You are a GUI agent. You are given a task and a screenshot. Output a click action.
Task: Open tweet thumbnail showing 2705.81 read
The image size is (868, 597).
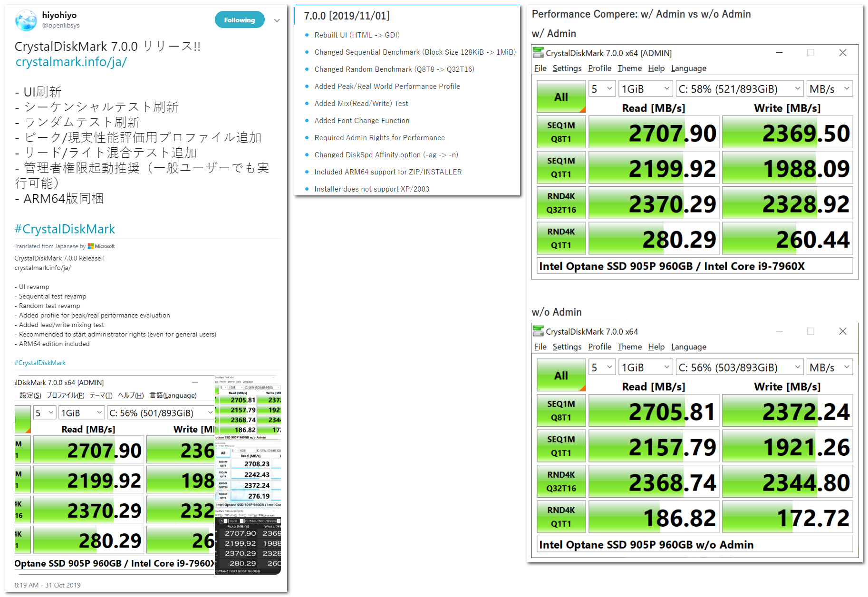(248, 408)
